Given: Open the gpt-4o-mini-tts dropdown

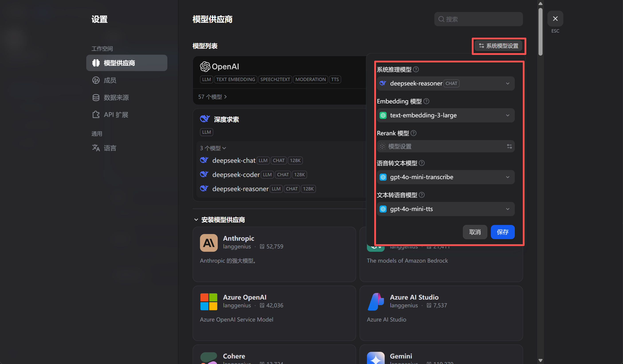Looking at the screenshot, I should tap(445, 209).
